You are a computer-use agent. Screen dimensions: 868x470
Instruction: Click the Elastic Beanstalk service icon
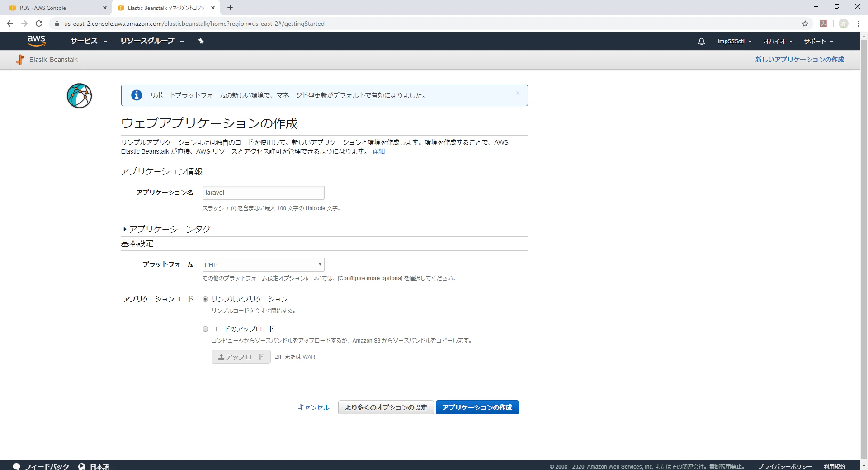[20, 60]
